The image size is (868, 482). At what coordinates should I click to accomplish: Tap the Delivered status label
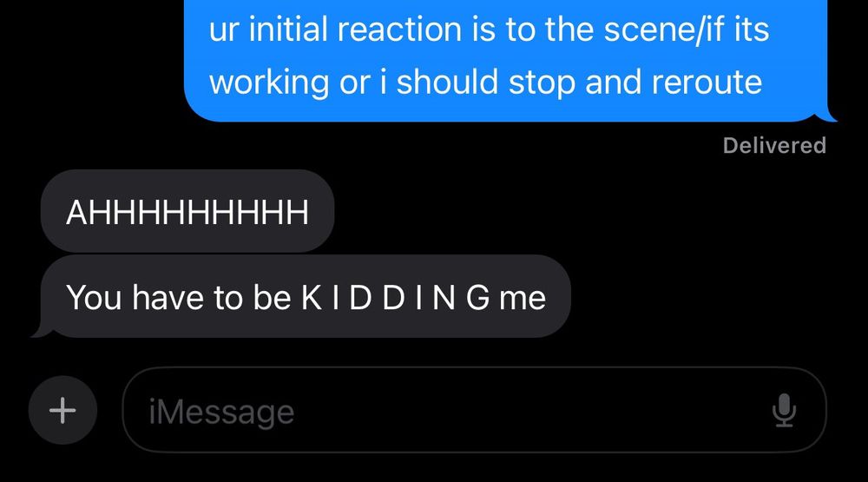(774, 146)
